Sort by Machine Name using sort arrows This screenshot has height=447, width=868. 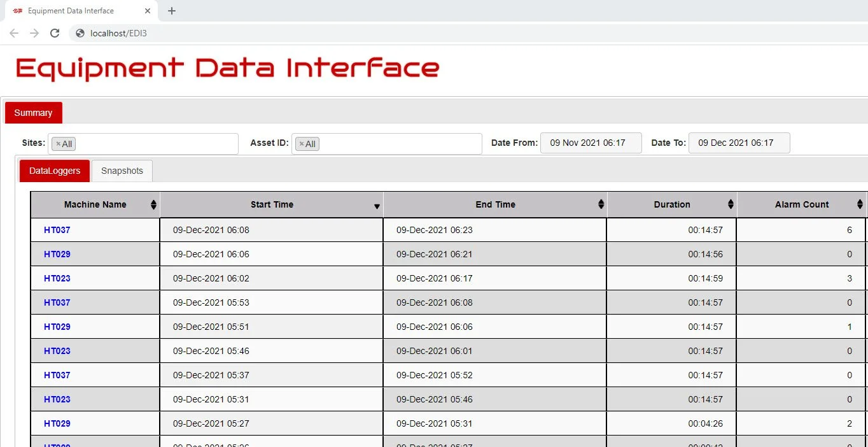tap(153, 204)
